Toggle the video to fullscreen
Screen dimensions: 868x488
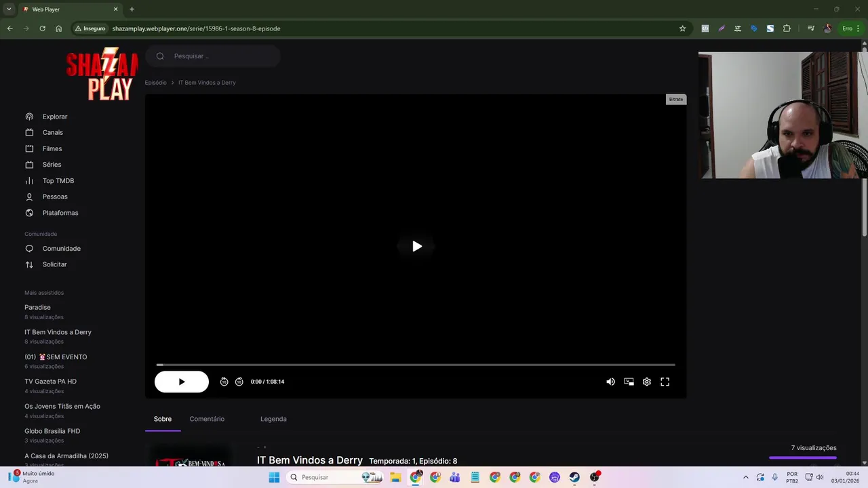pos(665,382)
